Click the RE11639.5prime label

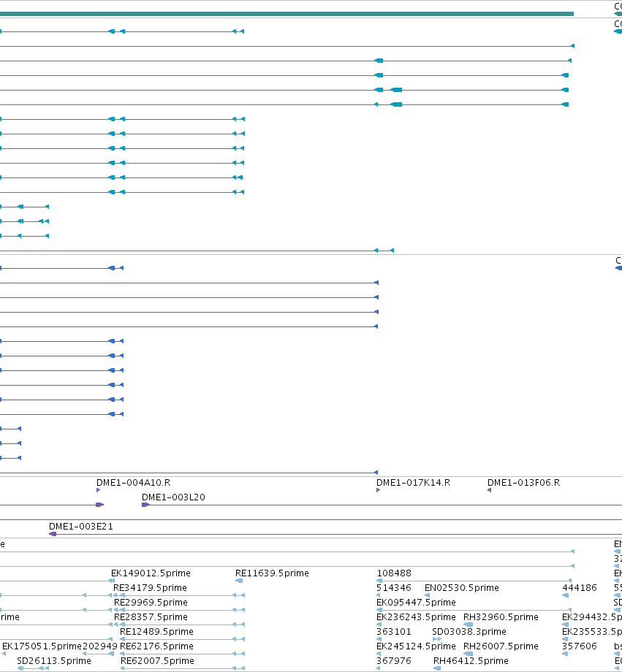(x=272, y=573)
